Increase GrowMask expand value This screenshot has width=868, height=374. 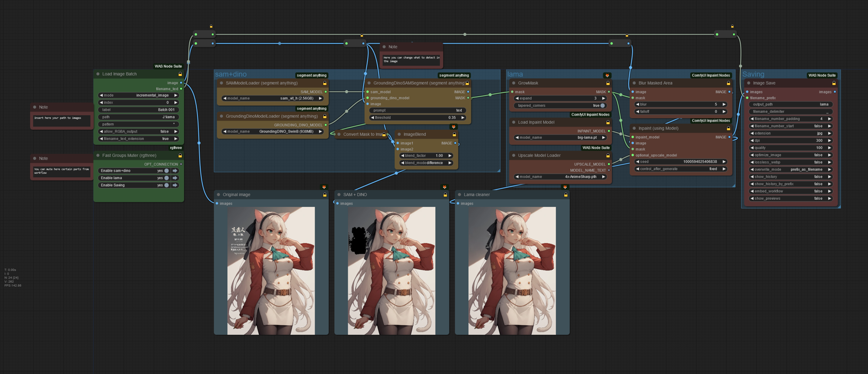pyautogui.click(x=603, y=99)
